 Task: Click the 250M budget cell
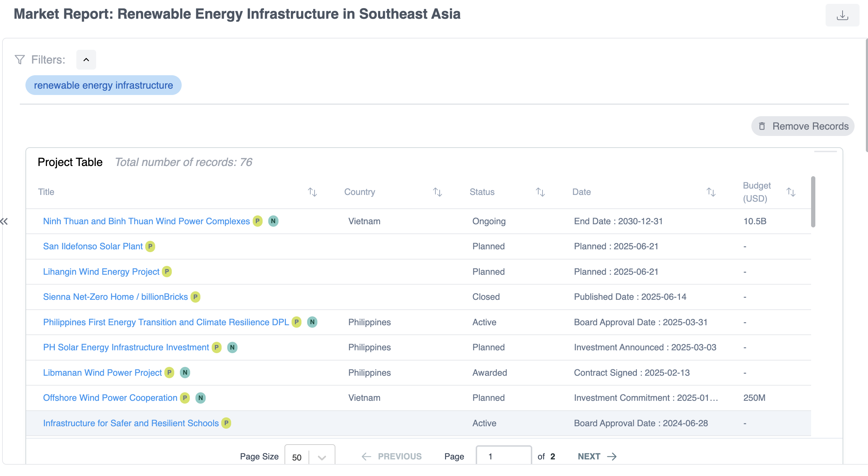click(x=754, y=398)
